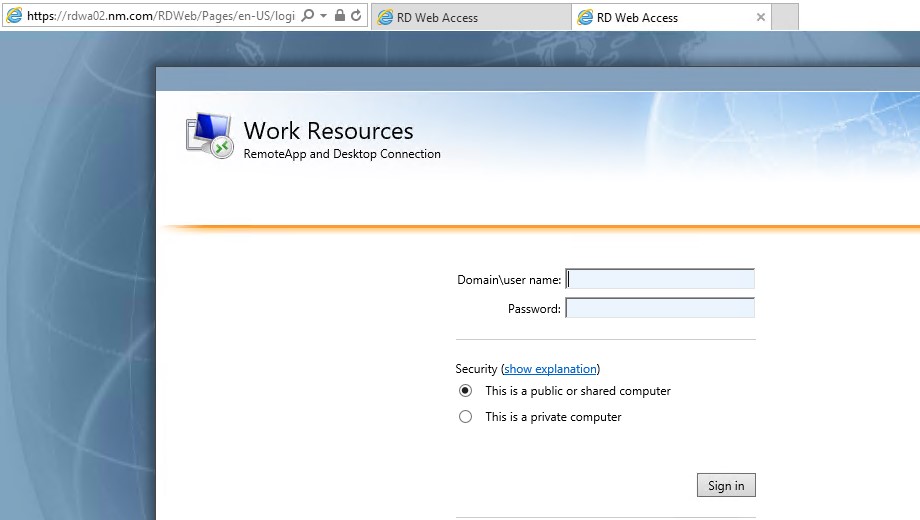Open the show explanation link
This screenshot has width=920, height=520.
click(x=550, y=369)
